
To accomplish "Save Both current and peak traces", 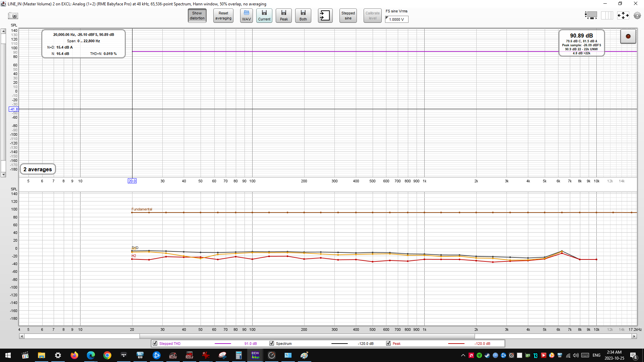I will click(303, 16).
